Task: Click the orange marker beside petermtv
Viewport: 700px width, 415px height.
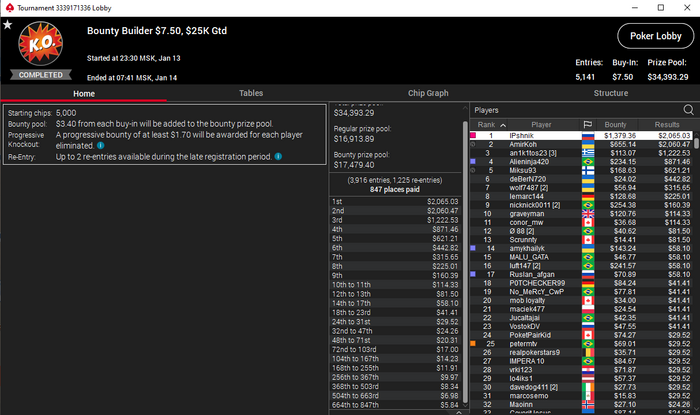Action: tap(473, 344)
